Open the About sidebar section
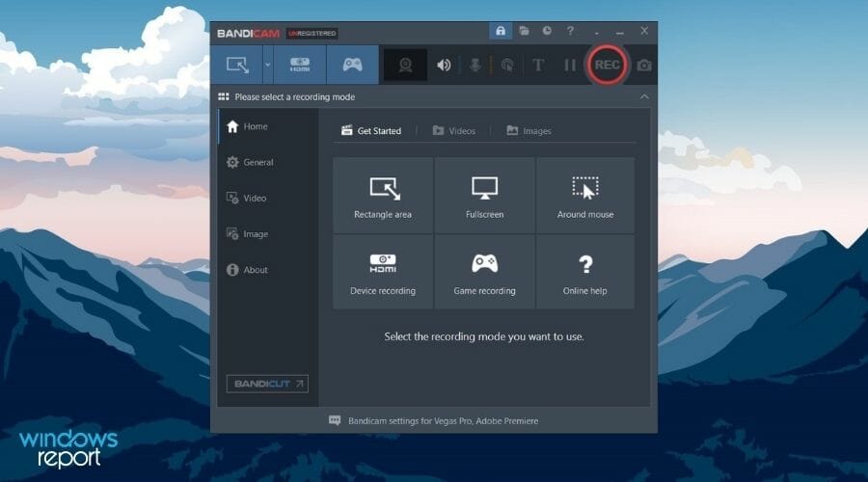The width and height of the screenshot is (868, 482). point(268,270)
